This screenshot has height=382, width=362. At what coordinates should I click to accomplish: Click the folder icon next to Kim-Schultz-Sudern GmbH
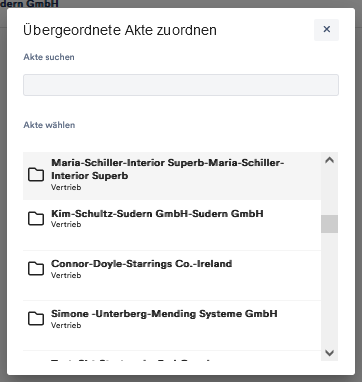tap(36, 219)
